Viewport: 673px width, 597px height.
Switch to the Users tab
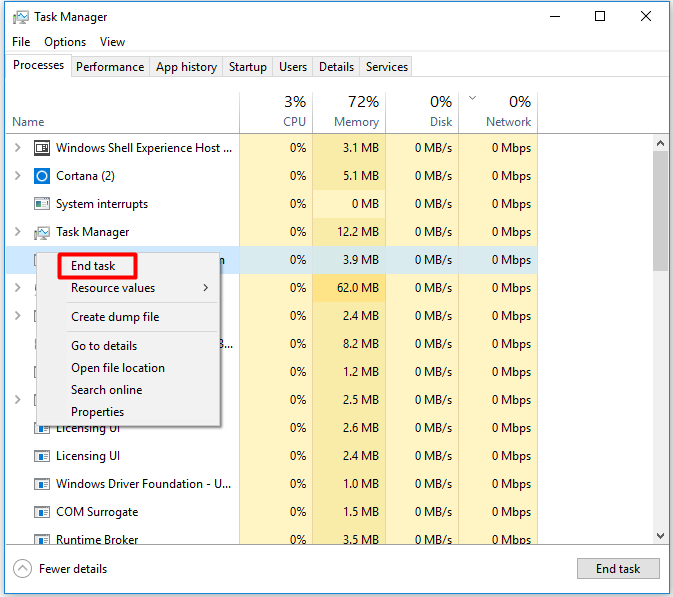tap(293, 67)
